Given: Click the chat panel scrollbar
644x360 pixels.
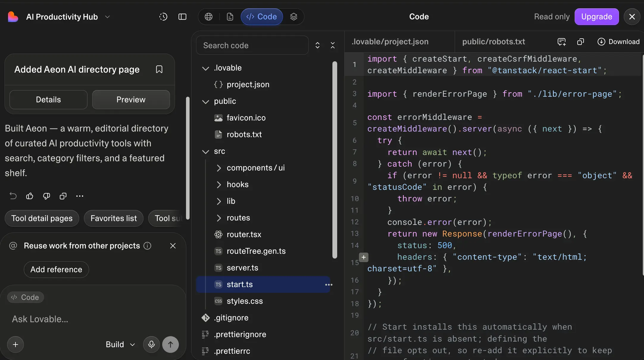Looking at the screenshot, I should 187,158.
